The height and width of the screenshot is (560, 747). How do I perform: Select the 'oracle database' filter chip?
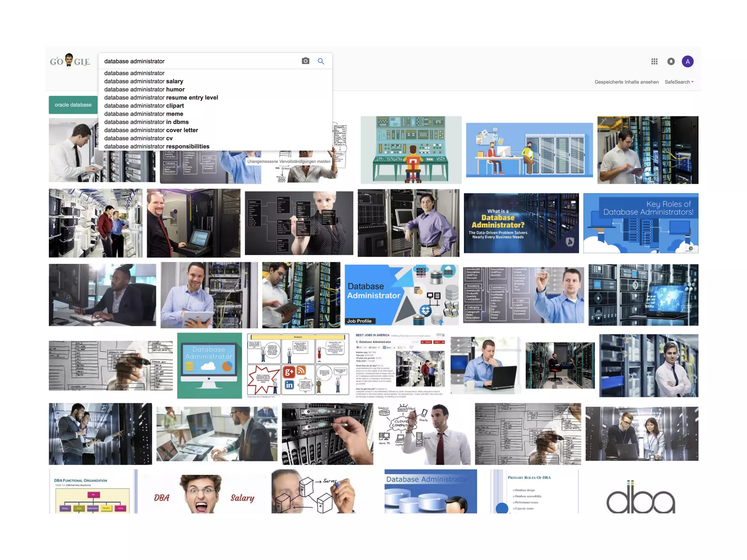pyautogui.click(x=73, y=105)
